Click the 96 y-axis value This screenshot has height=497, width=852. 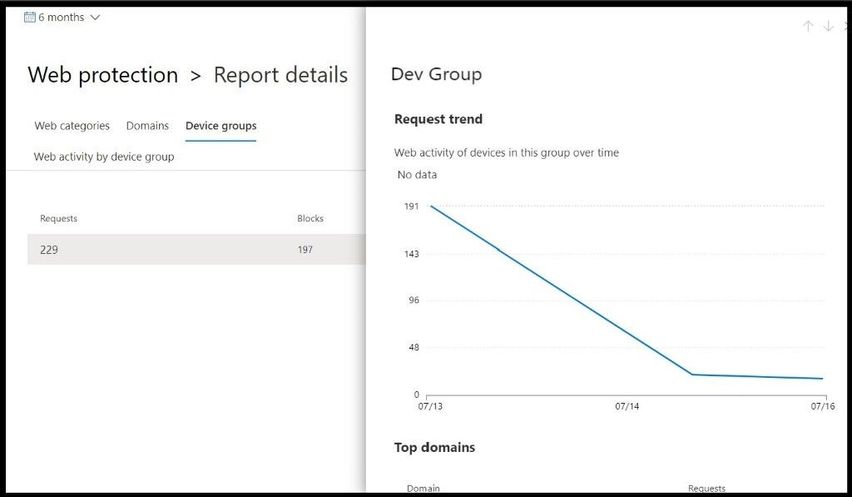414,300
